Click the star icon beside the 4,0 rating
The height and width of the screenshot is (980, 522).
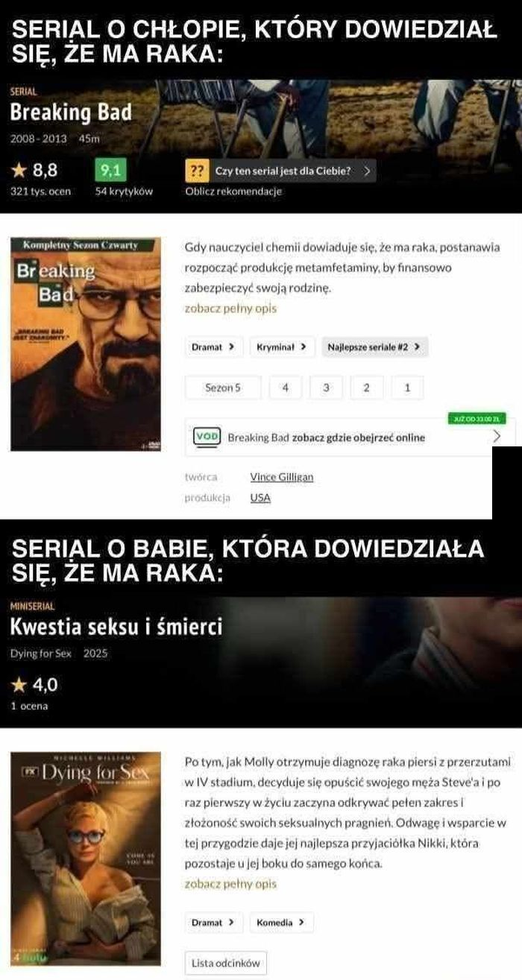click(x=19, y=684)
